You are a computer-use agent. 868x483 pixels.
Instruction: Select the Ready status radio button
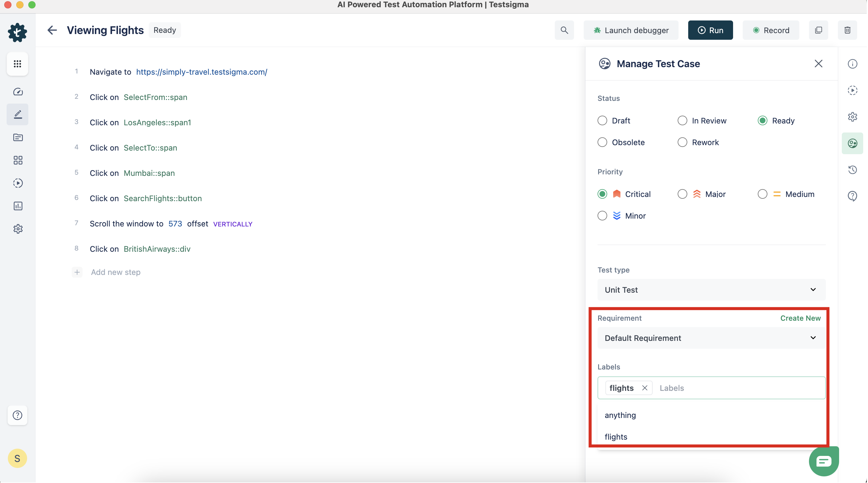tap(762, 121)
